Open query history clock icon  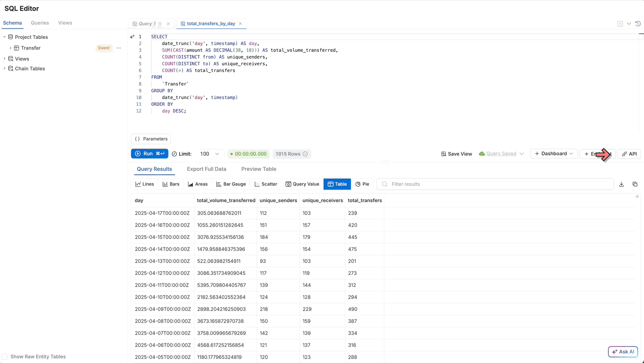click(638, 24)
